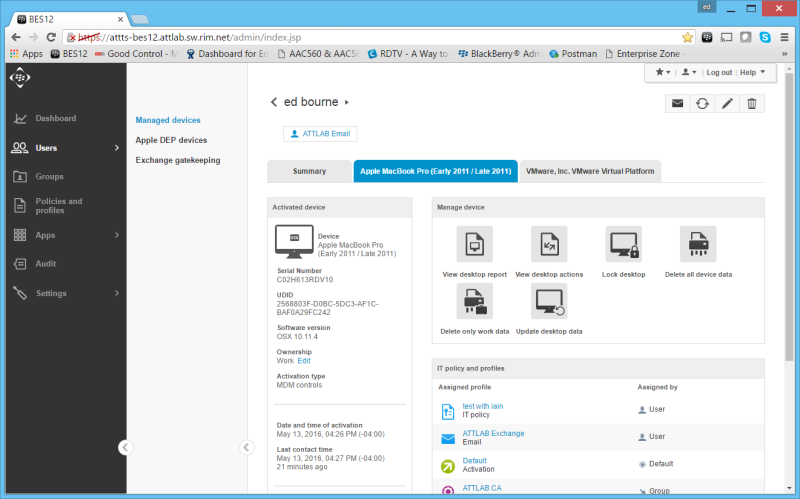Viewport: 800px width, 499px height.
Task: Click View desktop report icon
Action: (x=474, y=244)
